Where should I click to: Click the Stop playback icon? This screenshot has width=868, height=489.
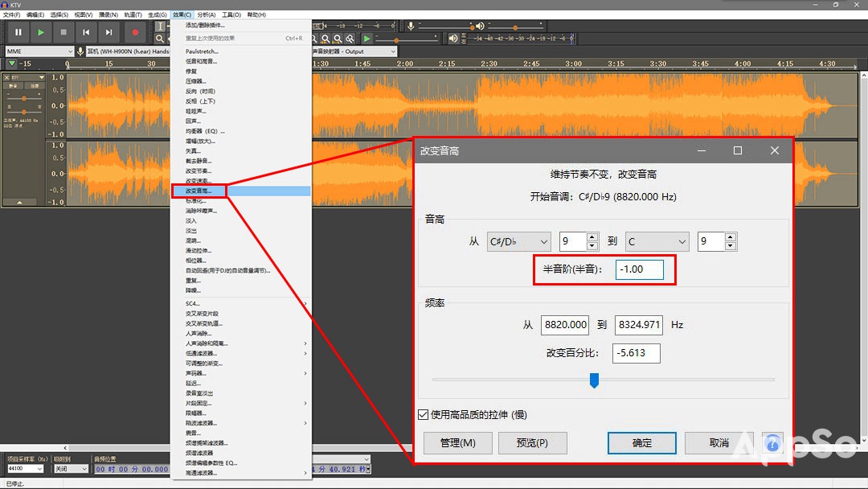64,32
